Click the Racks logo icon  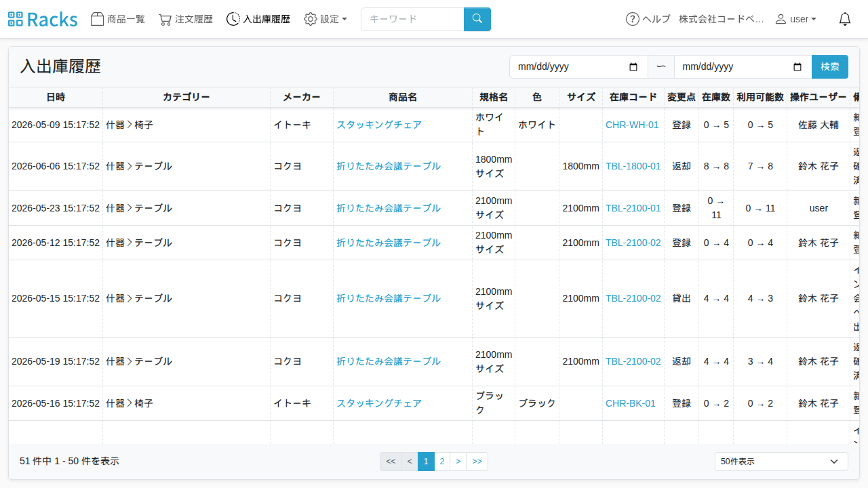pyautogui.click(x=43, y=19)
